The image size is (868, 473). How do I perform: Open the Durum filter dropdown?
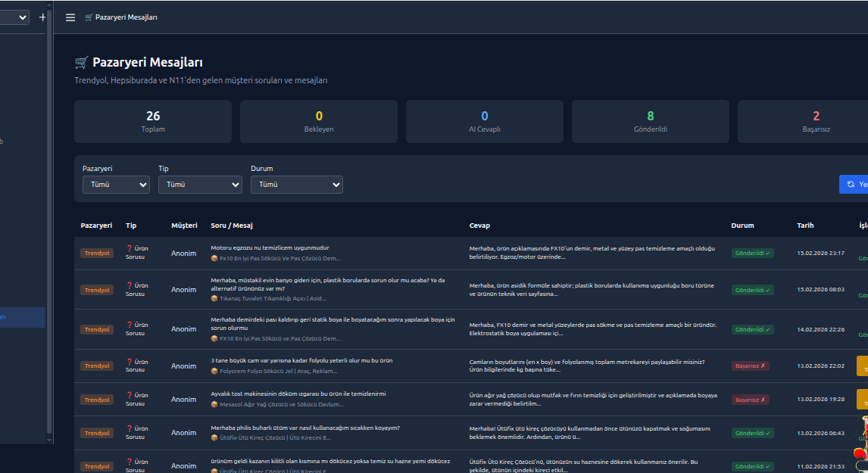pos(296,184)
